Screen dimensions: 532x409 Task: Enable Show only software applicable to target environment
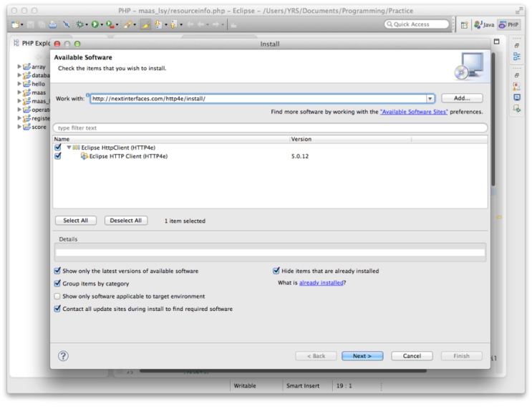tap(57, 297)
